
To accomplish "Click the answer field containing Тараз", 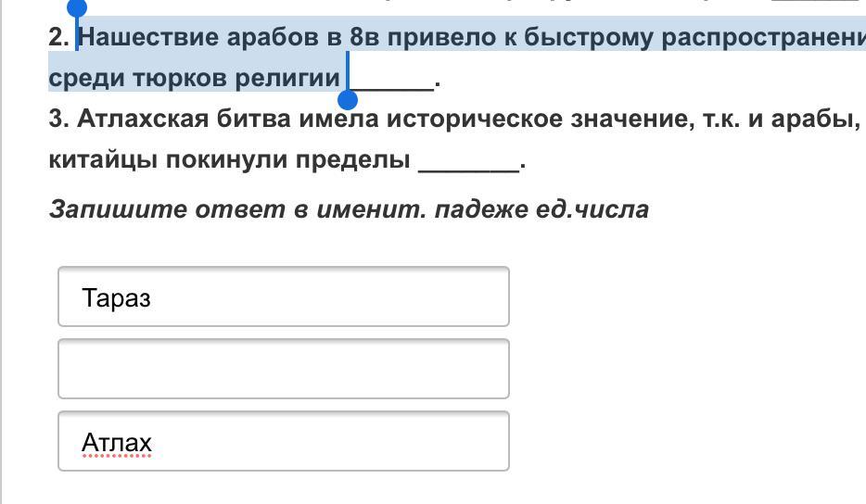I will pyautogui.click(x=283, y=296).
